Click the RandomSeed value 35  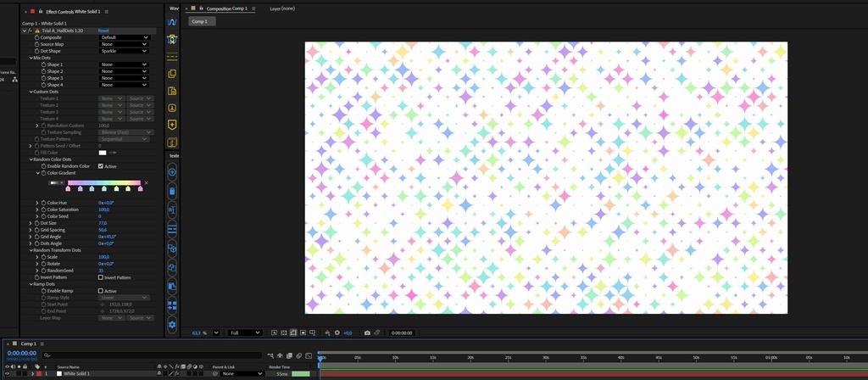pyautogui.click(x=101, y=271)
